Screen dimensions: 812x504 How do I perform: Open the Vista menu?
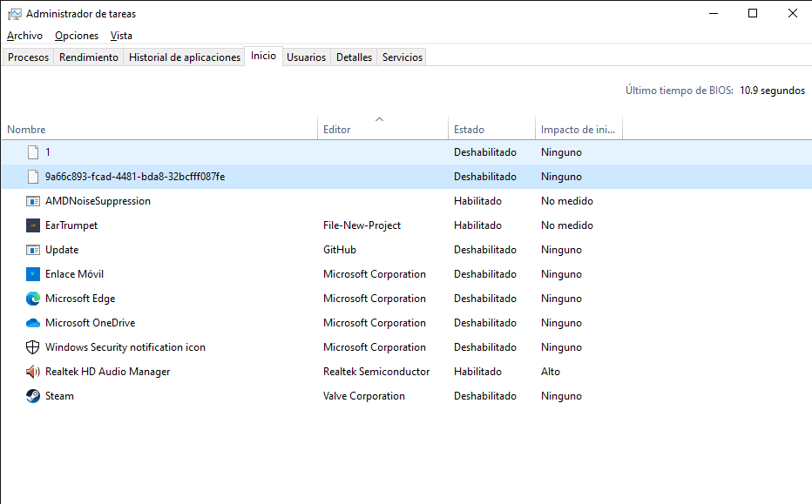121,36
